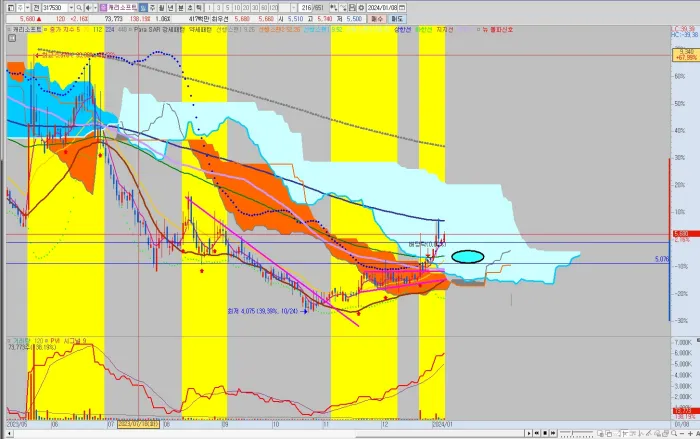Image resolution: width=700 pixels, height=439 pixels.
Task: Choose the 20 interval button
Action: click(x=246, y=8)
